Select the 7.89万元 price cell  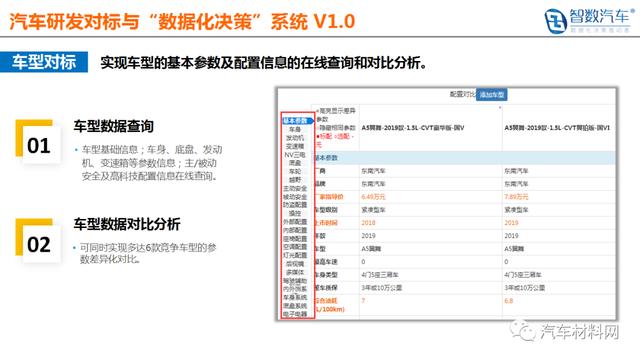tap(516, 197)
